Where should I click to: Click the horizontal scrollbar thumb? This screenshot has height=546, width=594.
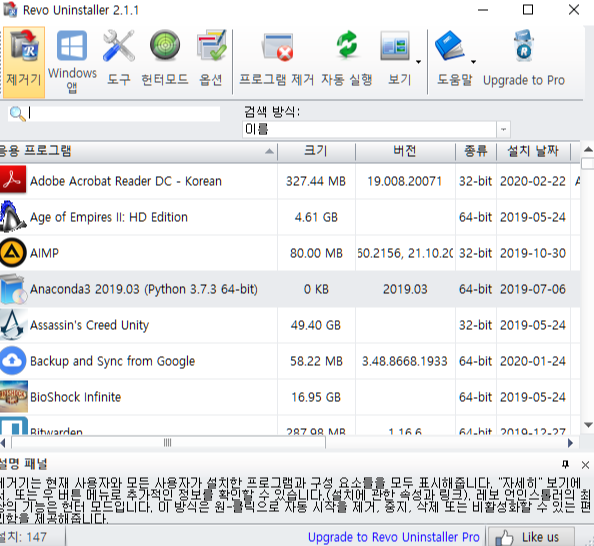click(168, 443)
